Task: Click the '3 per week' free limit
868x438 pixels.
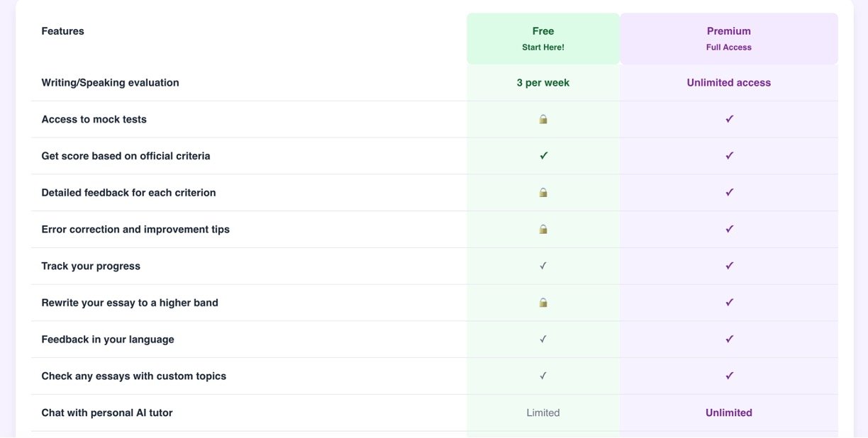Action: click(543, 83)
